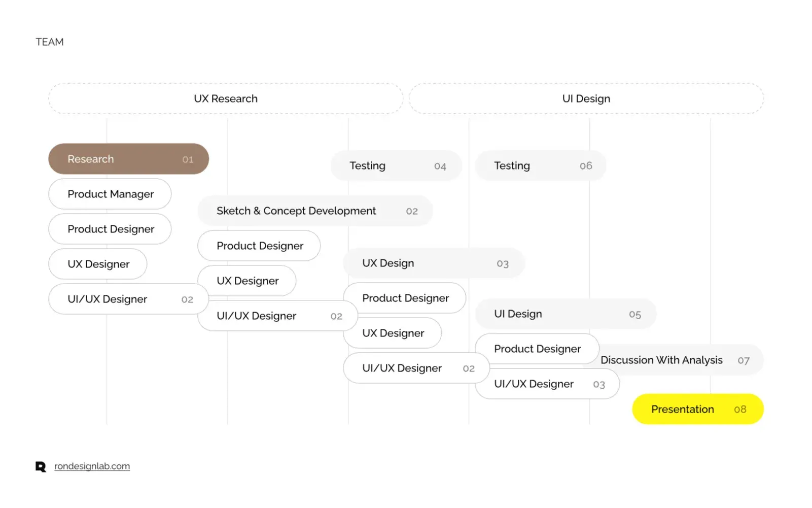This screenshot has height=508, width=812.
Task: Click UX Designer under Research
Action: [x=98, y=264]
